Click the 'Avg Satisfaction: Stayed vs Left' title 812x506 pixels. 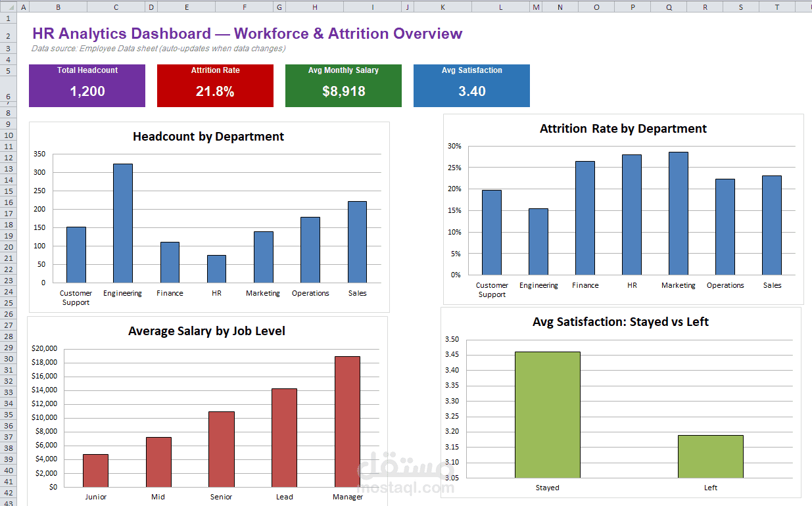tap(621, 322)
